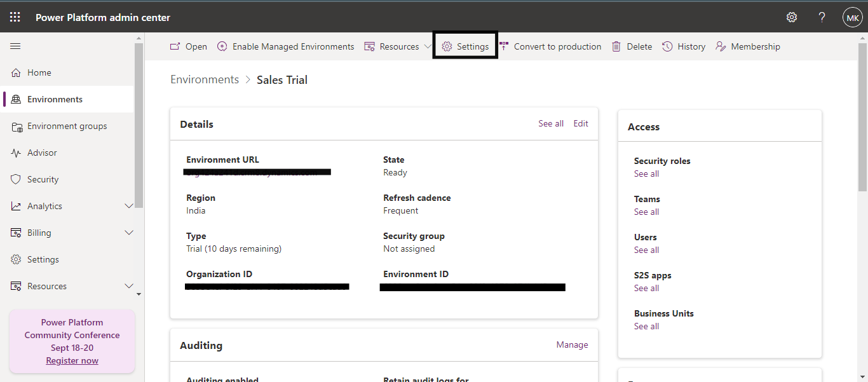Click Manage in the Auditing card
This screenshot has height=382, width=868.
click(572, 344)
